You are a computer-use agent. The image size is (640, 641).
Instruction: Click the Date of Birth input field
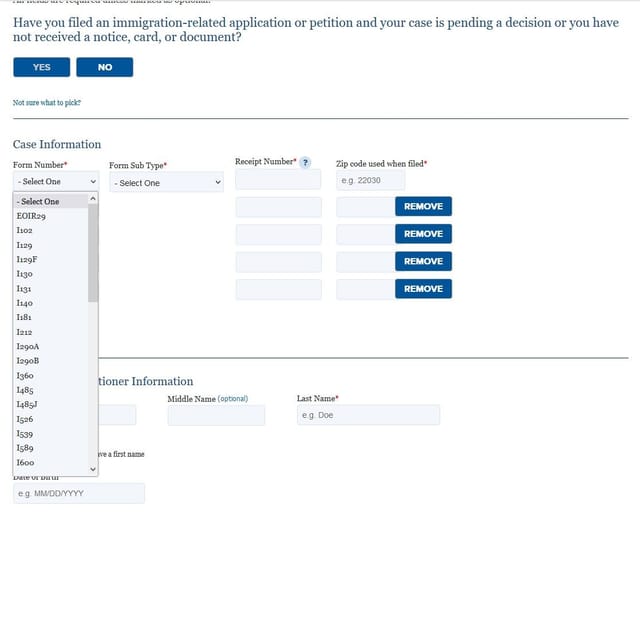coord(79,493)
